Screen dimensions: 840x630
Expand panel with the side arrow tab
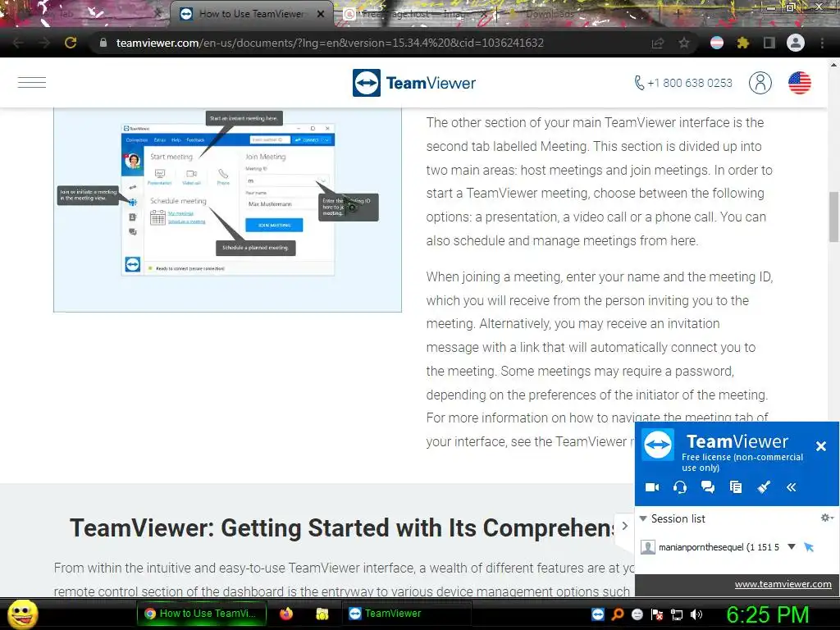(x=624, y=526)
